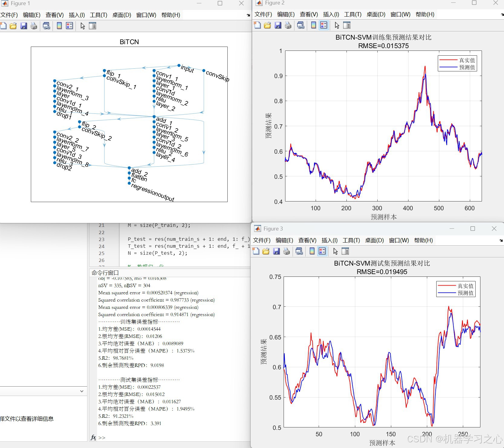The image size is (504, 448).
Task: Open Property Inspector icon in Figure 3 toolbar
Action: click(x=345, y=251)
